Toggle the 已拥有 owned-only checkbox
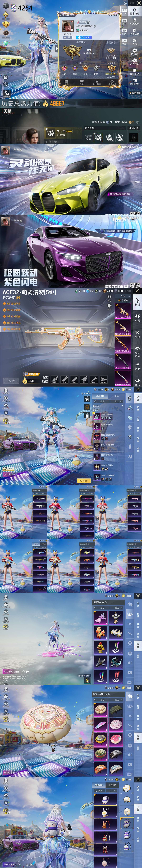 (123, 300)
